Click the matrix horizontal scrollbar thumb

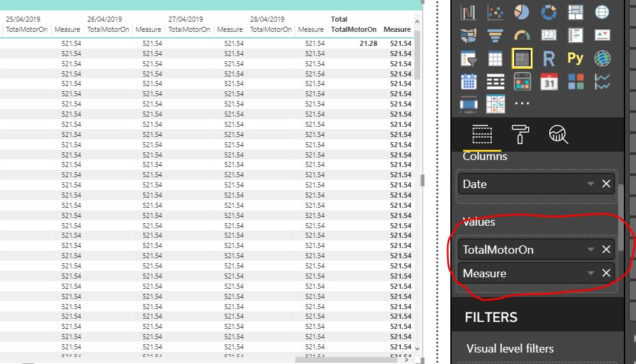[x=346, y=360]
